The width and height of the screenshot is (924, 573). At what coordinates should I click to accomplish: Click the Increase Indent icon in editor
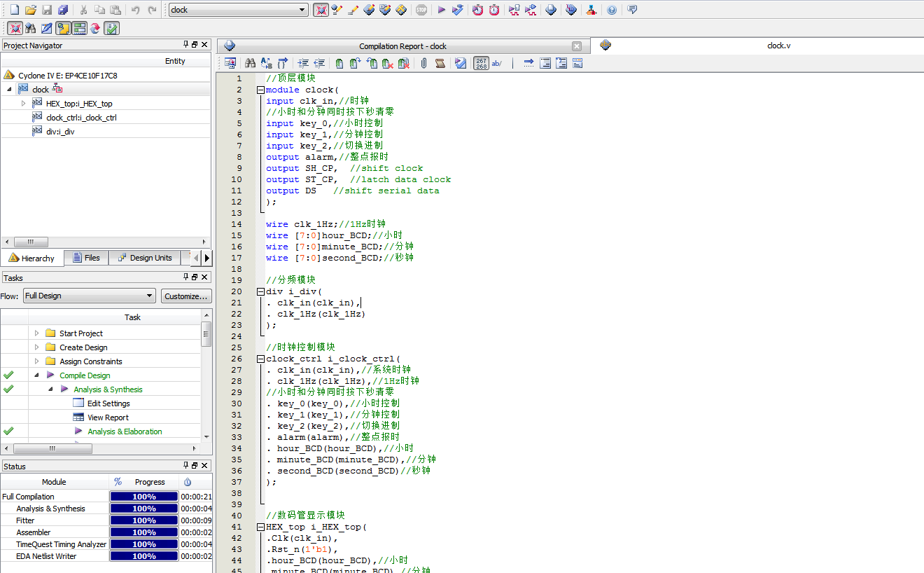303,63
